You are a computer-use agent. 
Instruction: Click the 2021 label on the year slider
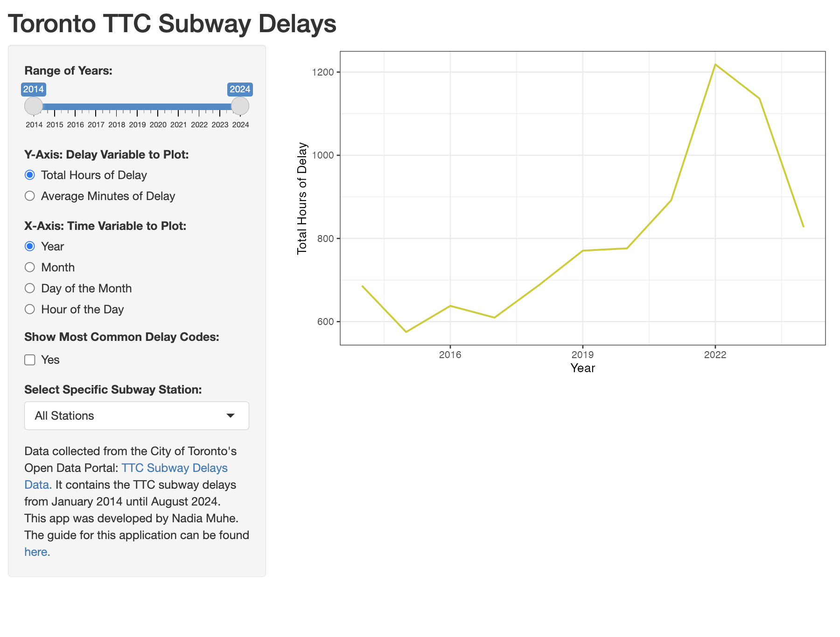(x=178, y=125)
